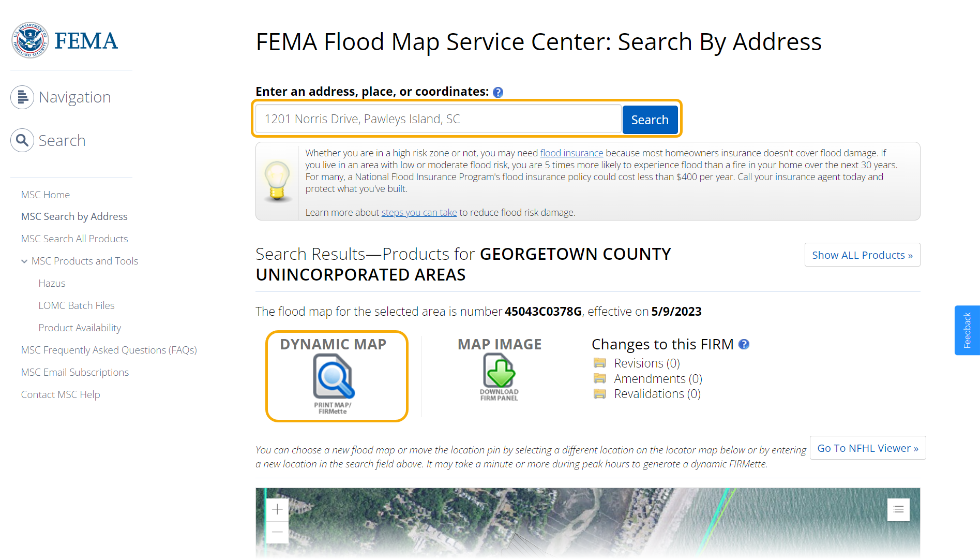Collapse MSC Products and Tools section
The width and height of the screenshot is (980, 559).
24,261
